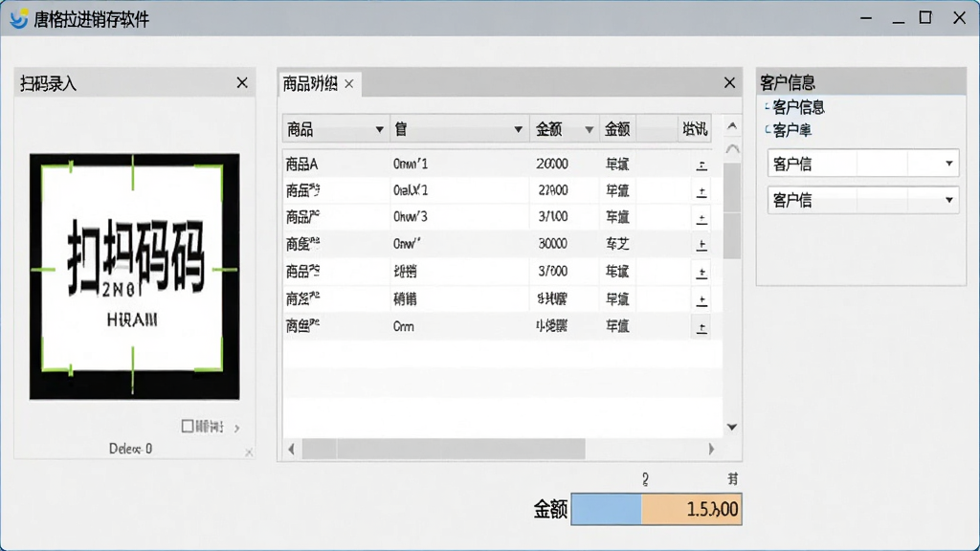Expand the first 客户信 combo box
This screenshot has width=980, height=551.
(x=948, y=164)
